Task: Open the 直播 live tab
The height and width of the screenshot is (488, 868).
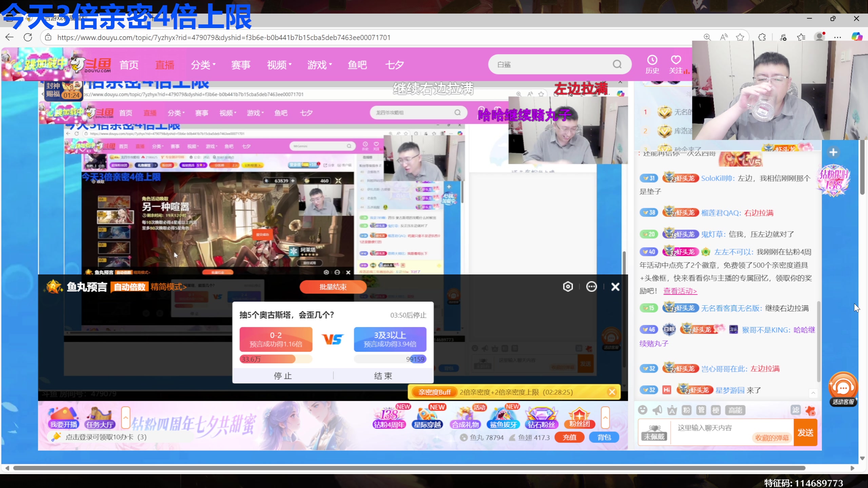Action: point(165,64)
